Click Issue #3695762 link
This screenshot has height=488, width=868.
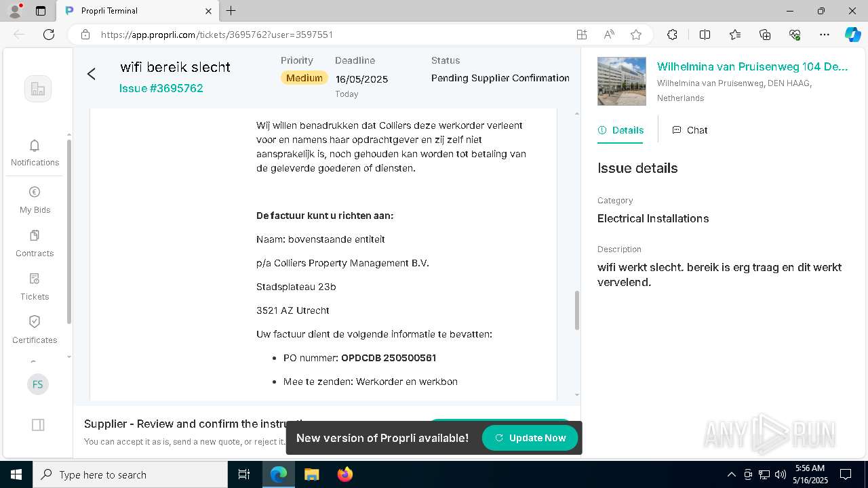[161, 88]
